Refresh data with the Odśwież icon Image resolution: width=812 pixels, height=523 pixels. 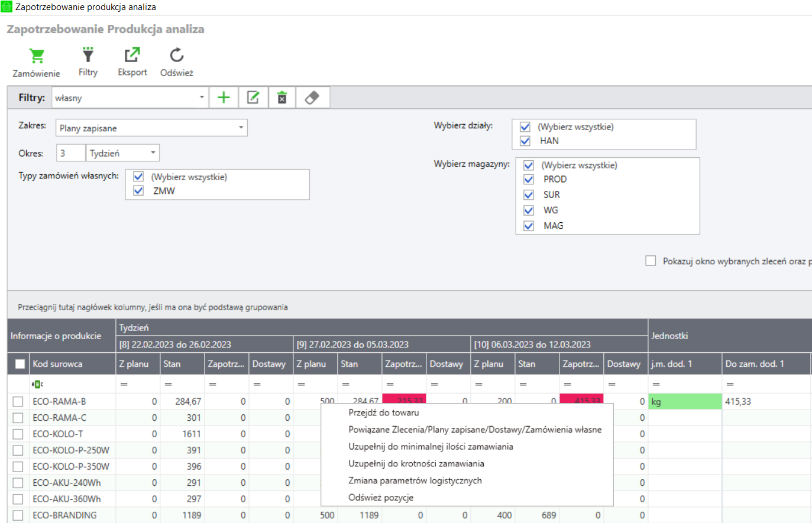coord(176,55)
